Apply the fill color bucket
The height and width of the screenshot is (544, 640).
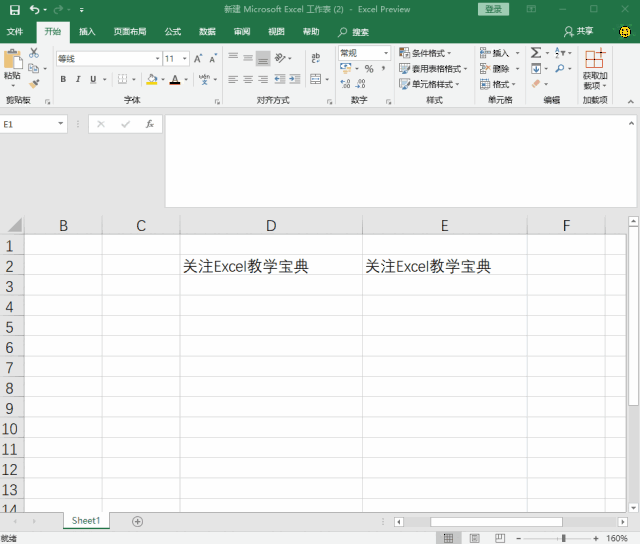click(152, 79)
